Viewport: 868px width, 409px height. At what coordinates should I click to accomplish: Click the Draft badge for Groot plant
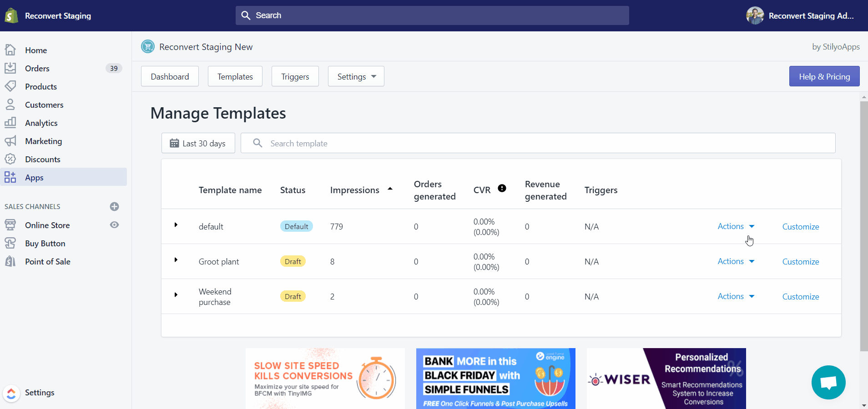[x=293, y=261]
